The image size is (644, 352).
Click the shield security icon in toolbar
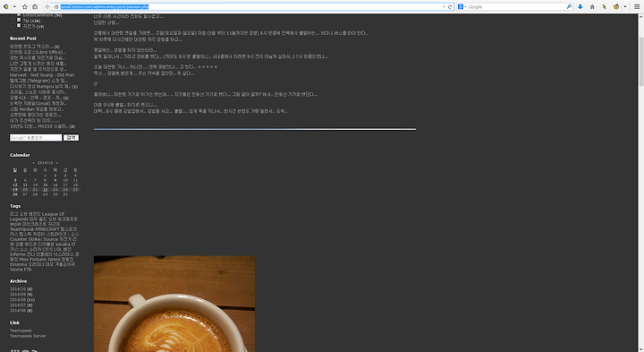5,6
